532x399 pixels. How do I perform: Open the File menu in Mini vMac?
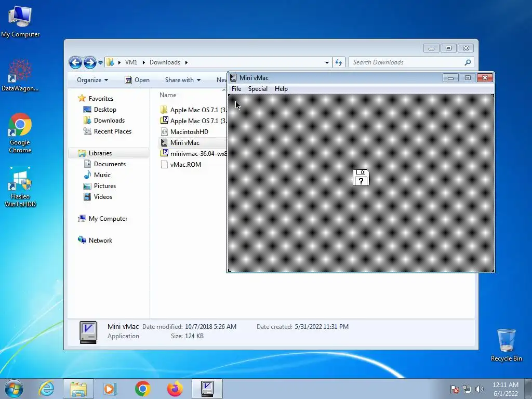(x=236, y=88)
